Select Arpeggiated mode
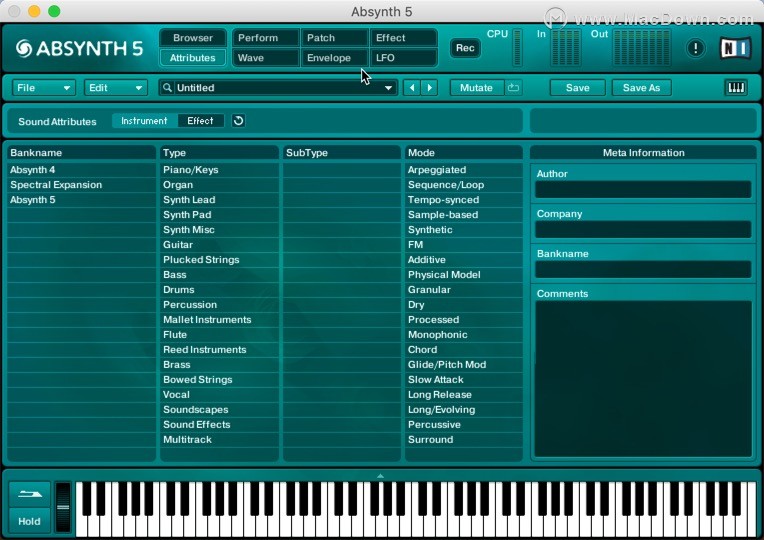This screenshot has width=764, height=540. pos(464,170)
